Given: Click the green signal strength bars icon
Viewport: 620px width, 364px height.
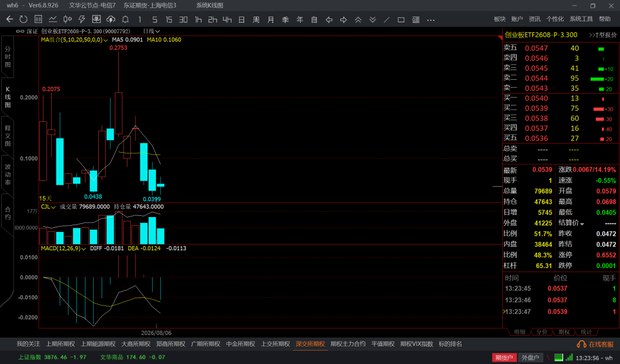Looking at the screenshot, I should click(x=569, y=357).
